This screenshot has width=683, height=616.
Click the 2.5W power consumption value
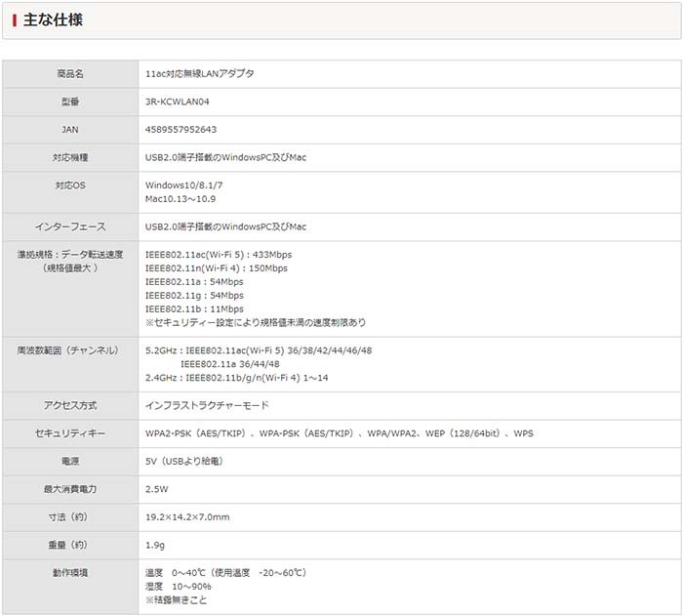click(x=157, y=488)
